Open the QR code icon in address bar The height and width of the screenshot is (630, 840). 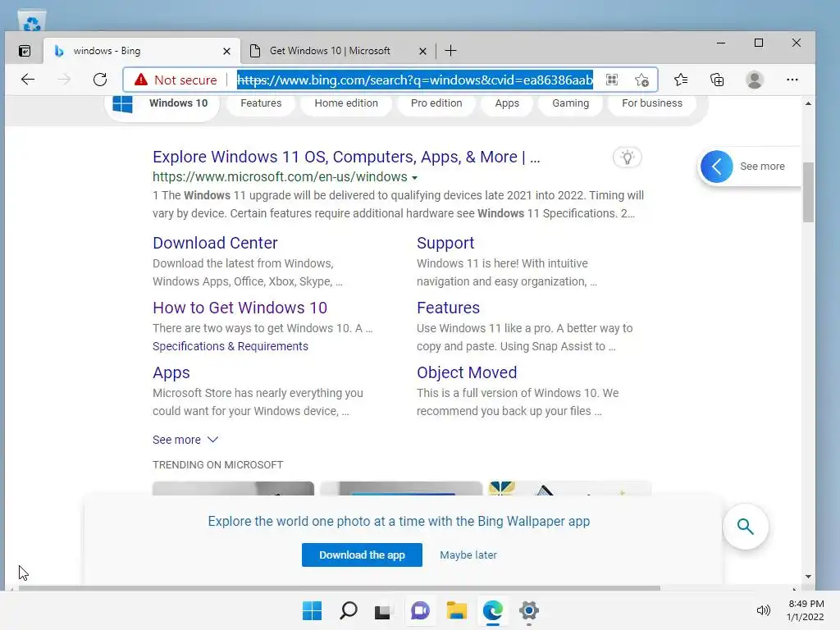tap(612, 80)
